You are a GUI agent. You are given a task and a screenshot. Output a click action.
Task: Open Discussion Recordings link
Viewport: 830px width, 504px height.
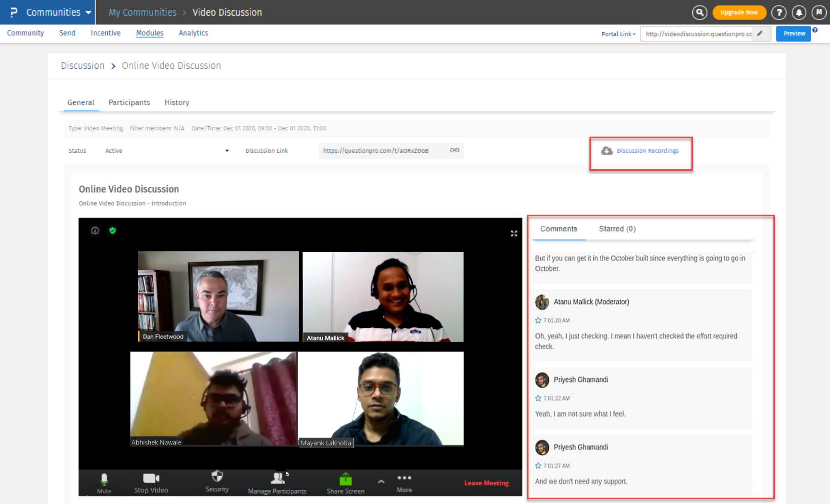(648, 151)
